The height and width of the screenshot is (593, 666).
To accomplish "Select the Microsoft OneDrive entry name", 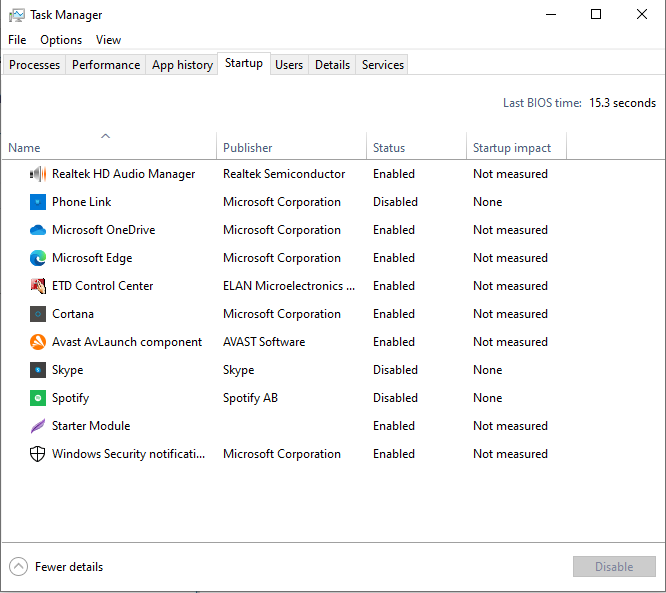I will (x=104, y=230).
